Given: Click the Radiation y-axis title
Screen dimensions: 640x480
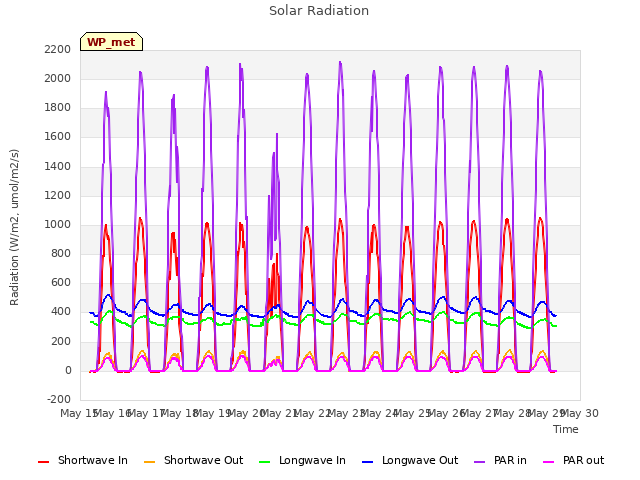Looking at the screenshot, I should click(x=14, y=227).
